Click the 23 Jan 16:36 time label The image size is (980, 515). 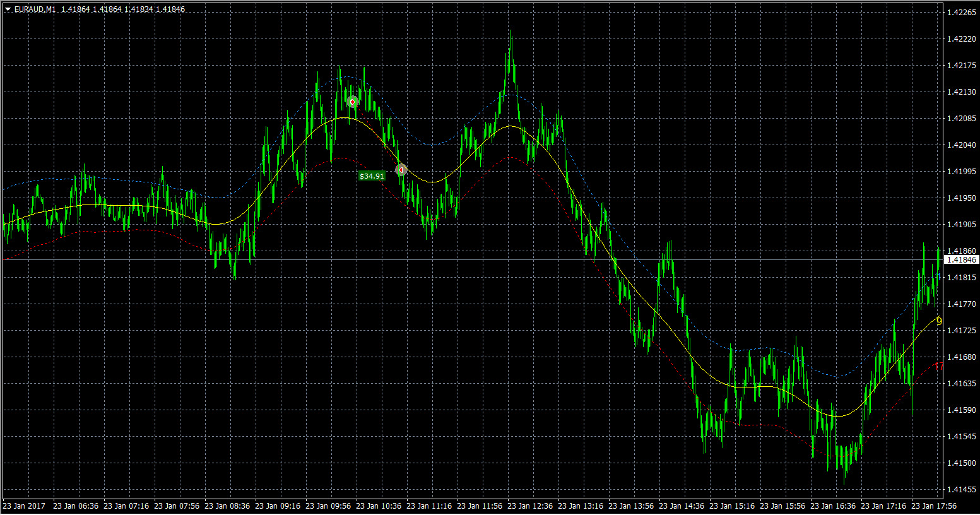pos(833,506)
